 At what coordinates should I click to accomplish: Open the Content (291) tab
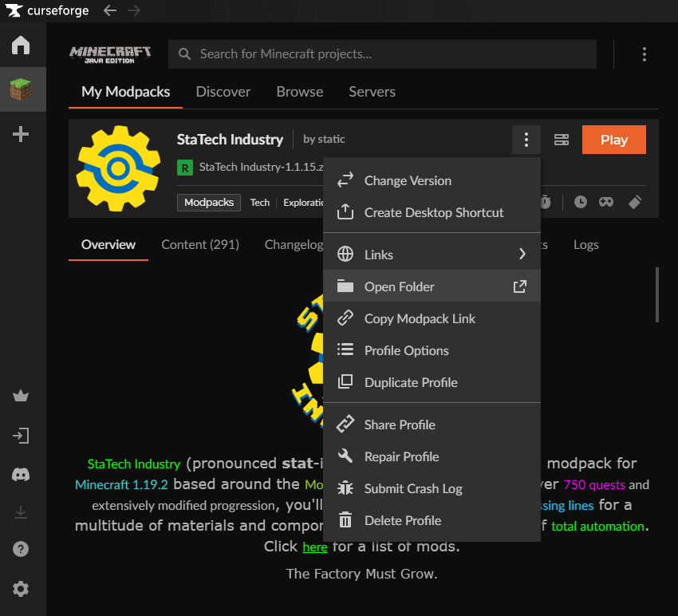coord(200,245)
